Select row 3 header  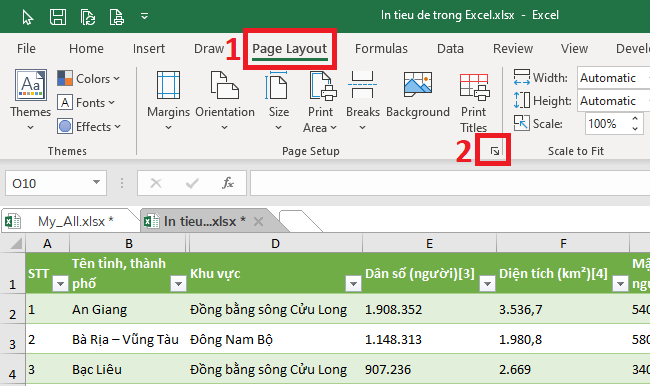point(12,339)
